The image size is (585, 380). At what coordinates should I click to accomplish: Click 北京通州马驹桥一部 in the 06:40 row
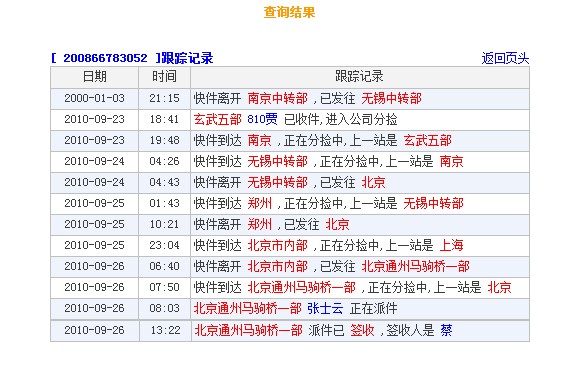[416, 266]
